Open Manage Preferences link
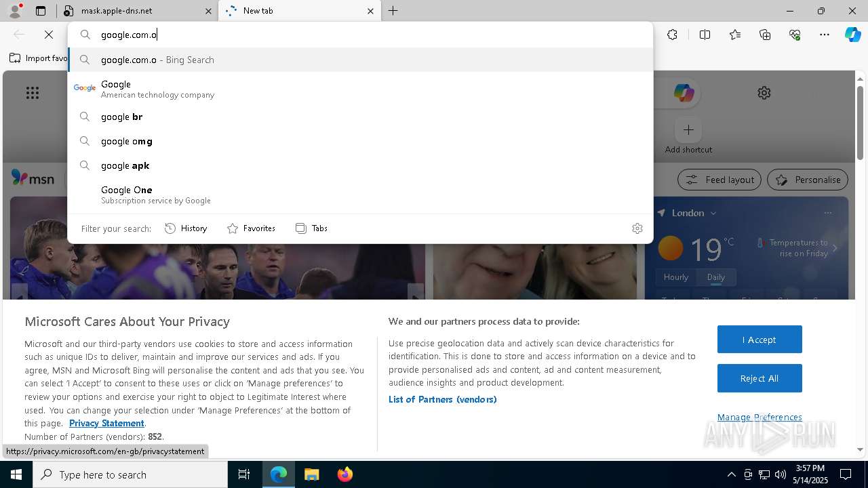Screen dimensions: 868x488 [759, 418]
